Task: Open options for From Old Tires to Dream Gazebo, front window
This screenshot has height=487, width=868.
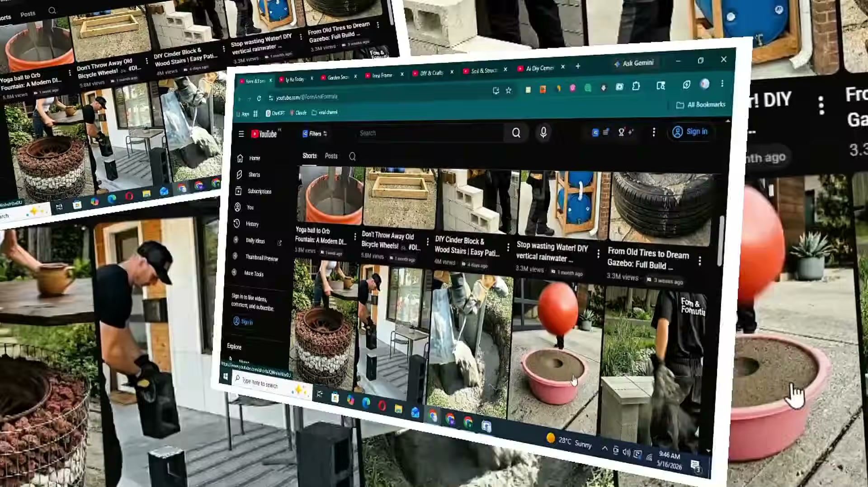Action: 700,261
